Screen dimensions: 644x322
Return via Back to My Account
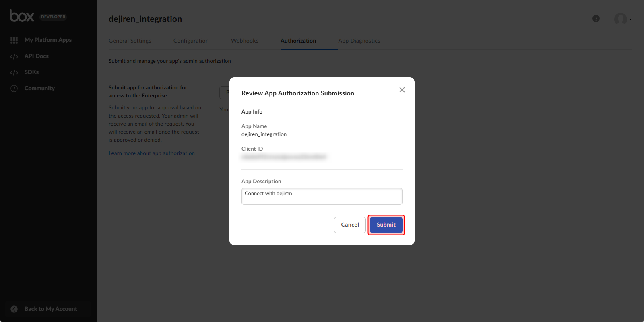click(x=51, y=309)
